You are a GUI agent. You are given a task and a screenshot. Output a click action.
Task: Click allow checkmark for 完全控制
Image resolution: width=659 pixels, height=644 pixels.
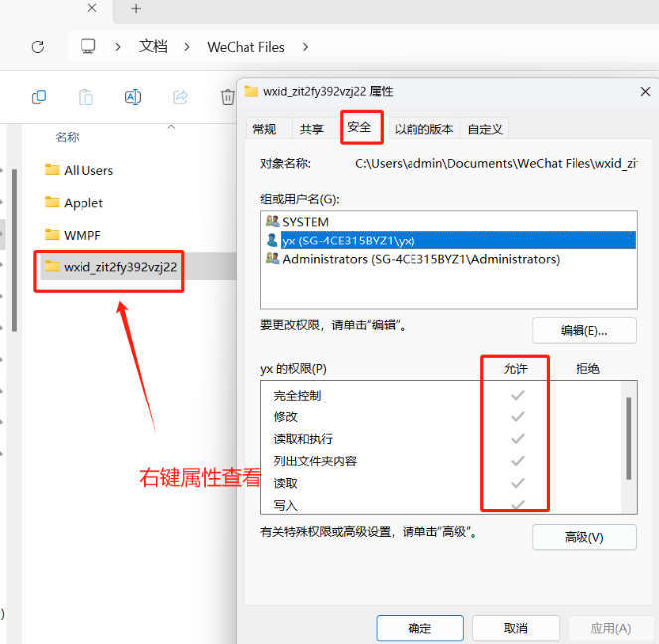(x=518, y=395)
